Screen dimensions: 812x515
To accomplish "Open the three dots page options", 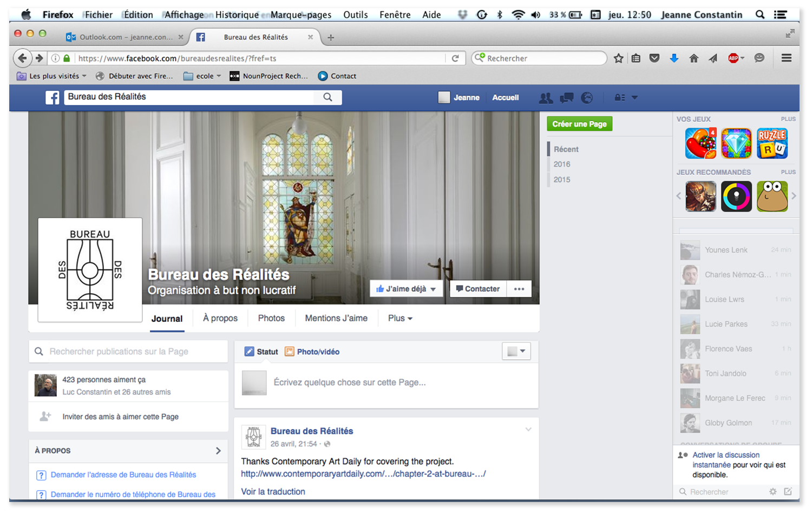I will tap(519, 289).
